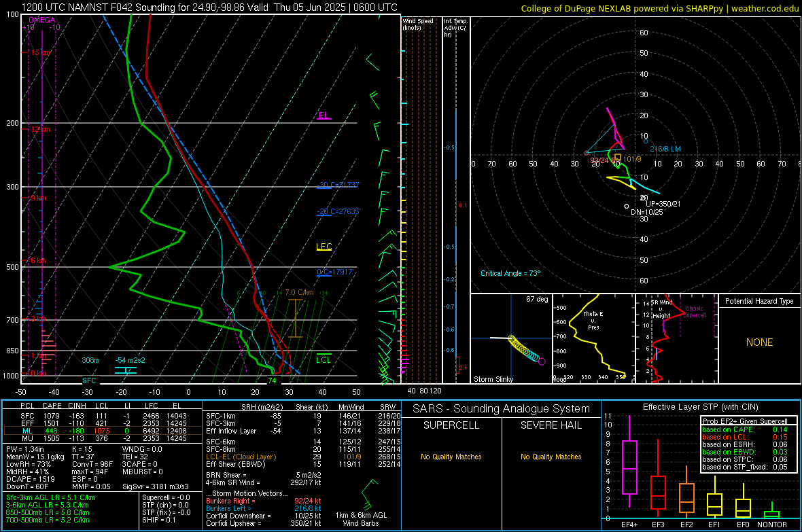Select the 12 km height marker
The width and height of the screenshot is (802, 532).
click(40, 129)
